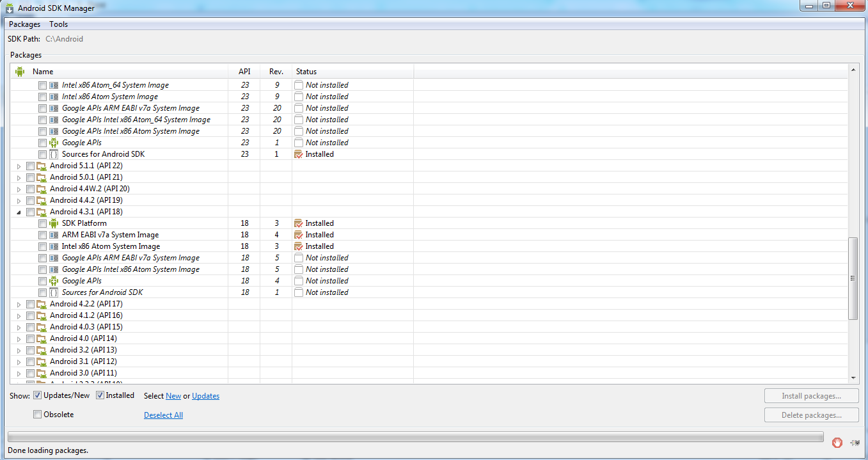This screenshot has height=460, width=868.
Task: Click Sources for Android SDK icon, API 23
Action: 54,154
